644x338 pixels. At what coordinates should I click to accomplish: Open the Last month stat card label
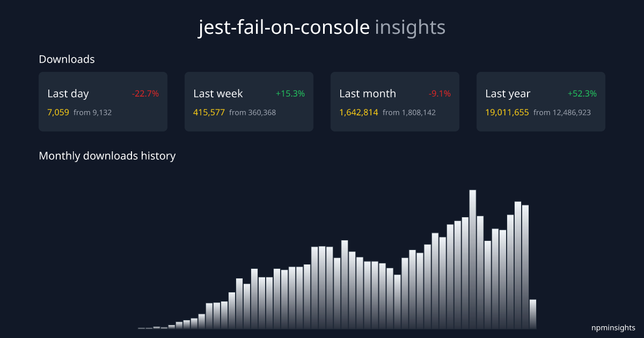pyautogui.click(x=368, y=94)
